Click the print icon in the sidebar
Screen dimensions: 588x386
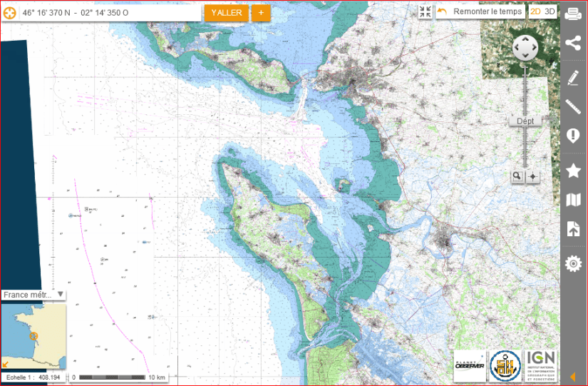point(573,14)
